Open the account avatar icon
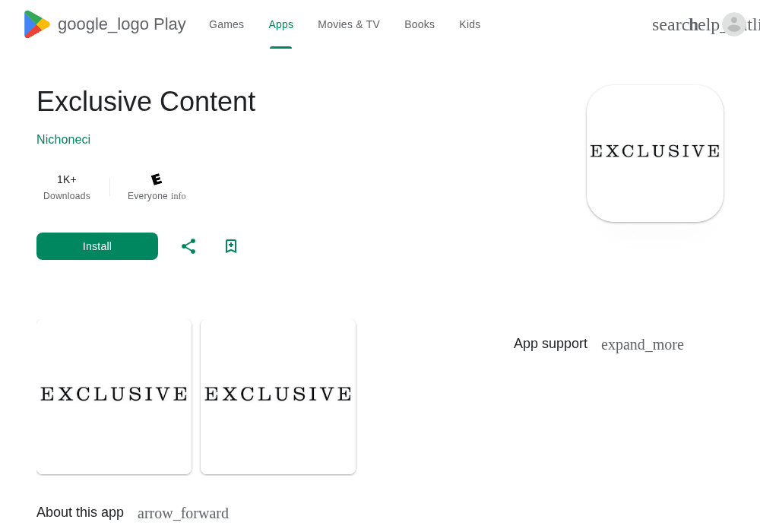The height and width of the screenshot is (532, 760). pos(734,24)
